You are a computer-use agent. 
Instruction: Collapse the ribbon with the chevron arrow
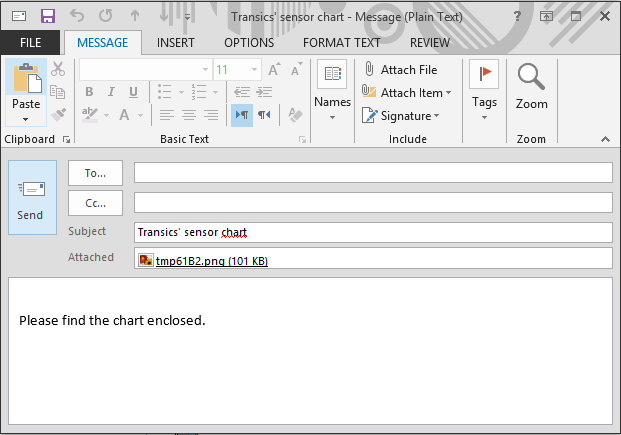pos(607,140)
